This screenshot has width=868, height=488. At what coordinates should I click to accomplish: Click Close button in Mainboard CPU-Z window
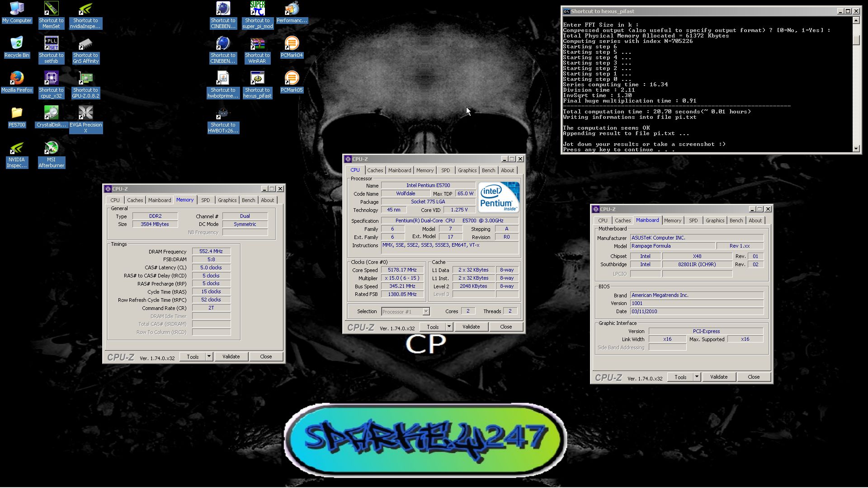[x=754, y=377]
